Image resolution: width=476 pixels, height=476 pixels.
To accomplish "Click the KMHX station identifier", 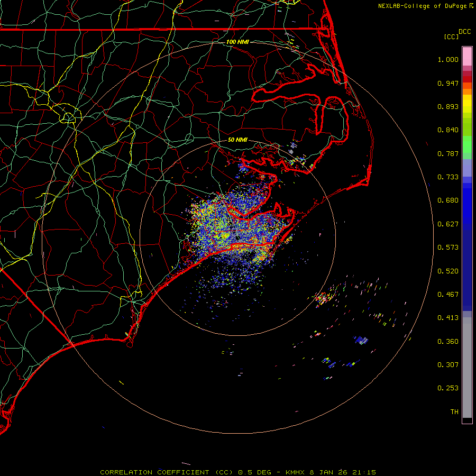I will (295, 472).
